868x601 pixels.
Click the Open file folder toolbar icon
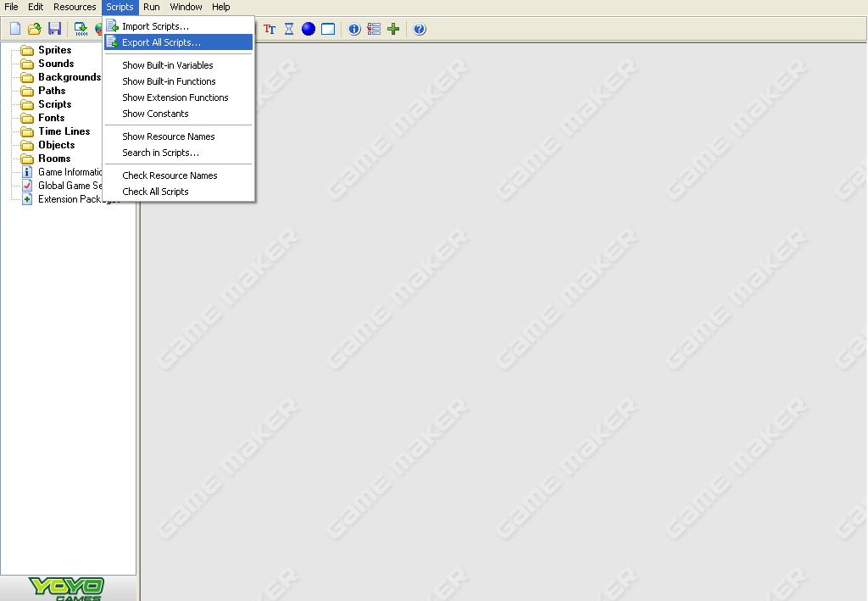tap(35, 29)
